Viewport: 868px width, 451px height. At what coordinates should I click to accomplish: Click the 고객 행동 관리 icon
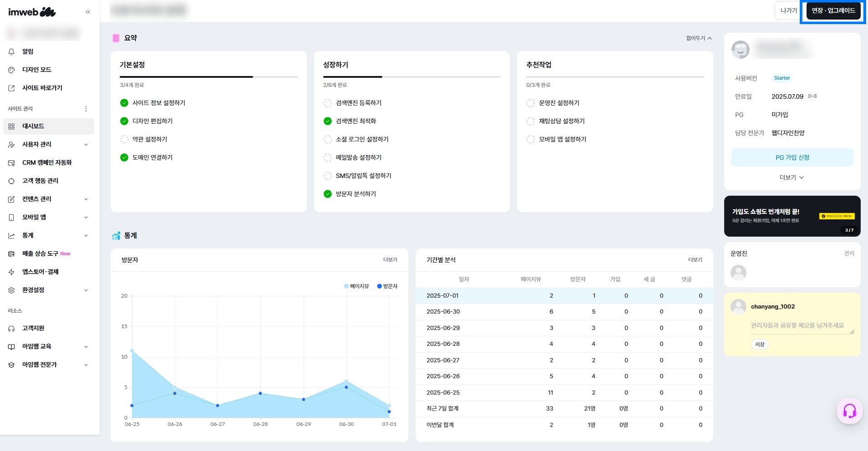11,181
